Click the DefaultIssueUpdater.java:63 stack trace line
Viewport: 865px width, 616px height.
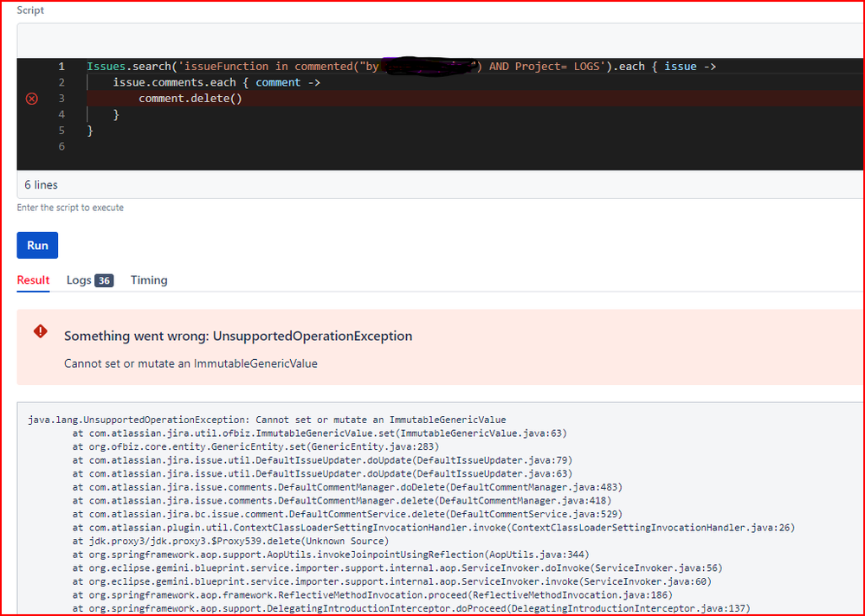pos(322,474)
